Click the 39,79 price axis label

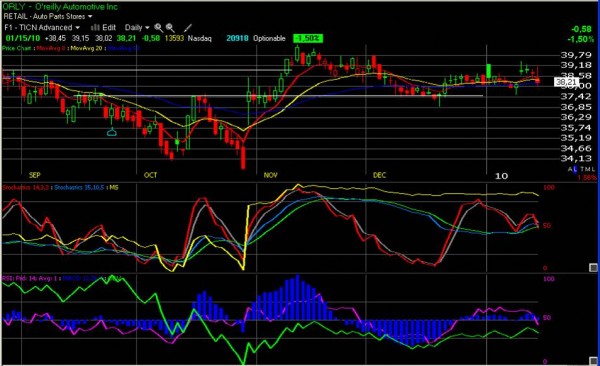576,55
